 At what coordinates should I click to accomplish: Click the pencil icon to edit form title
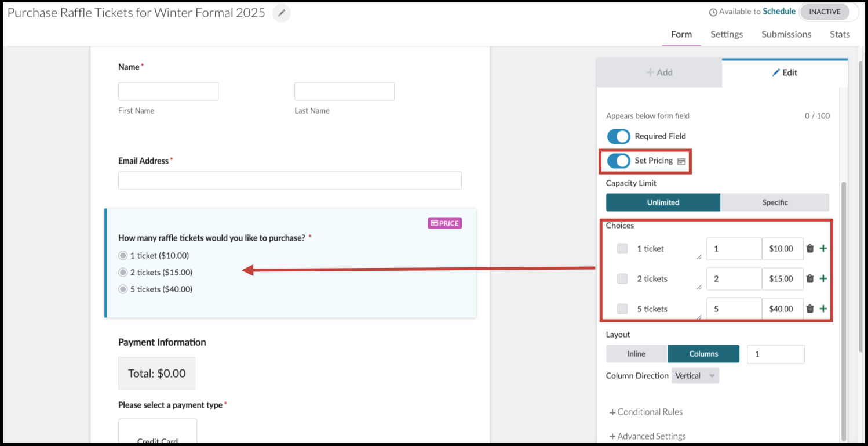click(x=282, y=13)
